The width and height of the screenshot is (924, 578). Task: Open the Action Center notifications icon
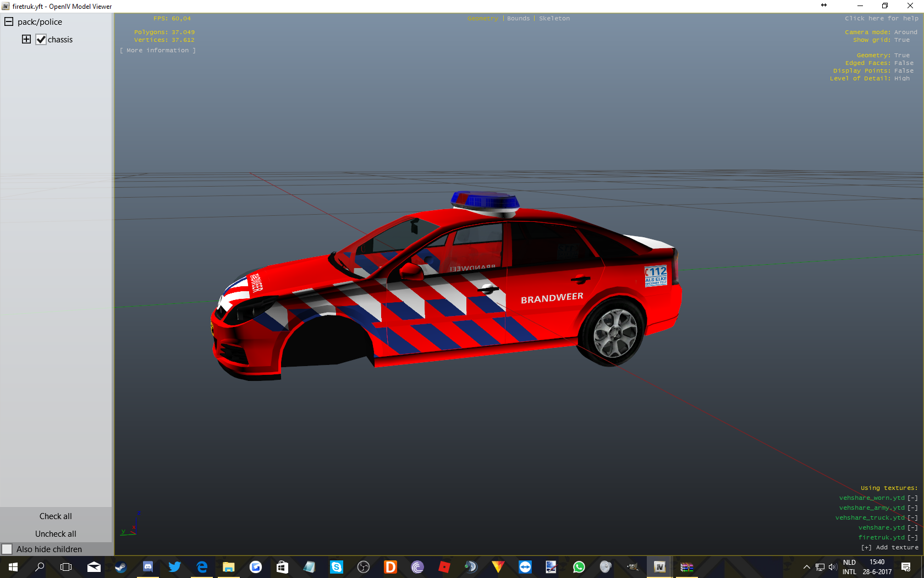pos(906,567)
